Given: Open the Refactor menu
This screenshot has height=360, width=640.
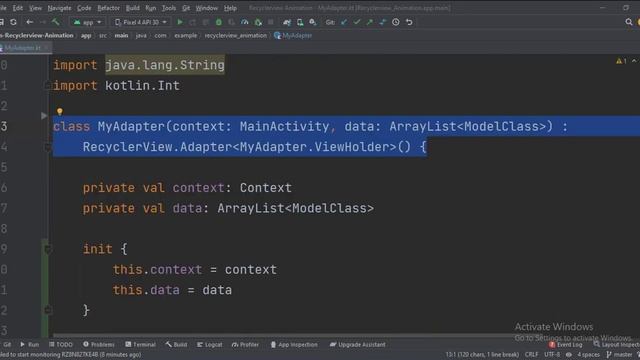Looking at the screenshot, I should coord(108,8).
